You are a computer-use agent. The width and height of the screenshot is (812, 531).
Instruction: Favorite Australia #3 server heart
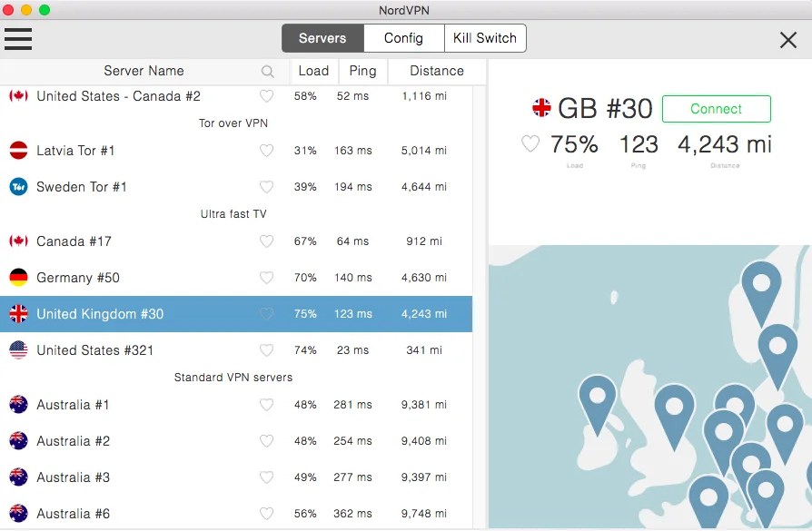(266, 477)
